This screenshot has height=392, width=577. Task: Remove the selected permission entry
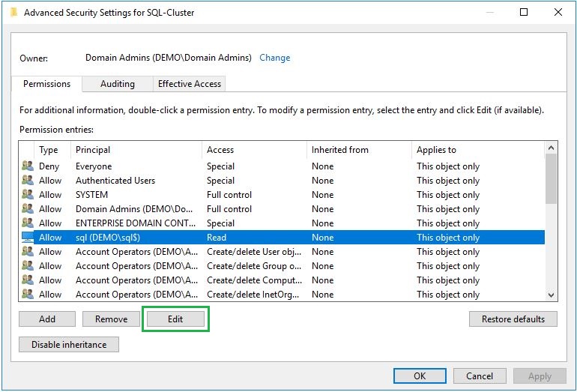tap(111, 319)
